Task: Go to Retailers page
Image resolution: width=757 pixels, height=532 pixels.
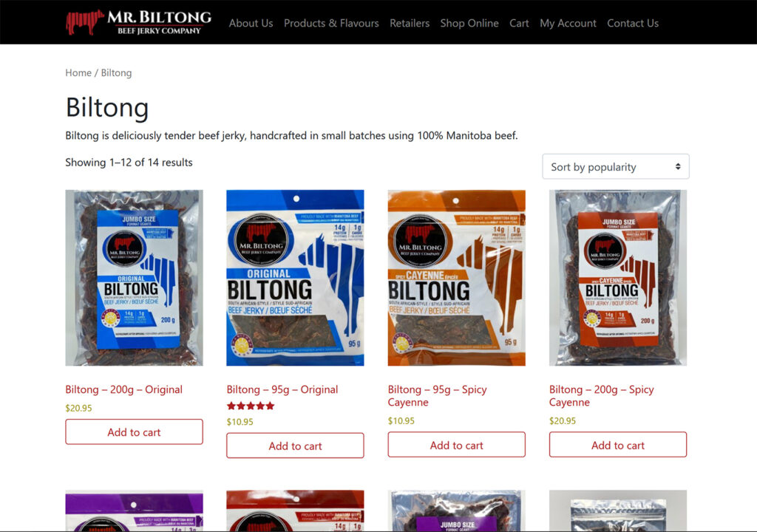Action: [410, 23]
